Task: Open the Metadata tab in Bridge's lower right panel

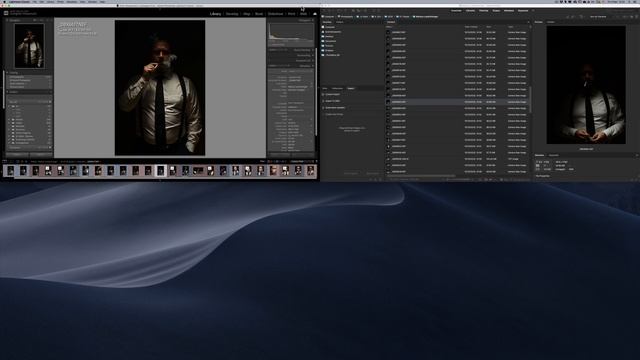Action: click(540, 155)
